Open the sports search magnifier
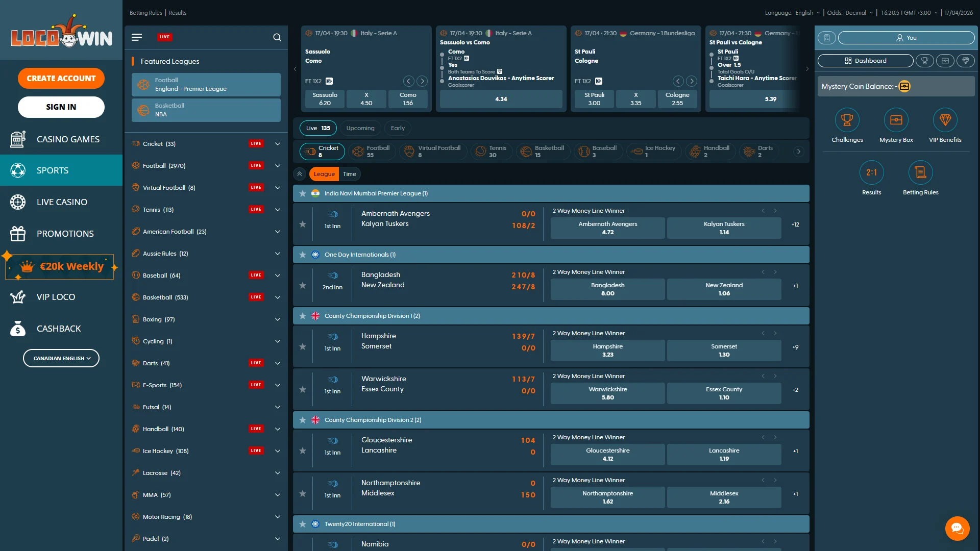The height and width of the screenshot is (551, 980). pos(277,37)
